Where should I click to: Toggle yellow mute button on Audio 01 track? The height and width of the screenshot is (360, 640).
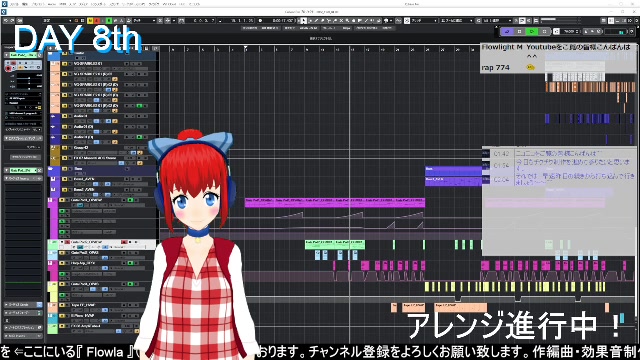[64, 116]
